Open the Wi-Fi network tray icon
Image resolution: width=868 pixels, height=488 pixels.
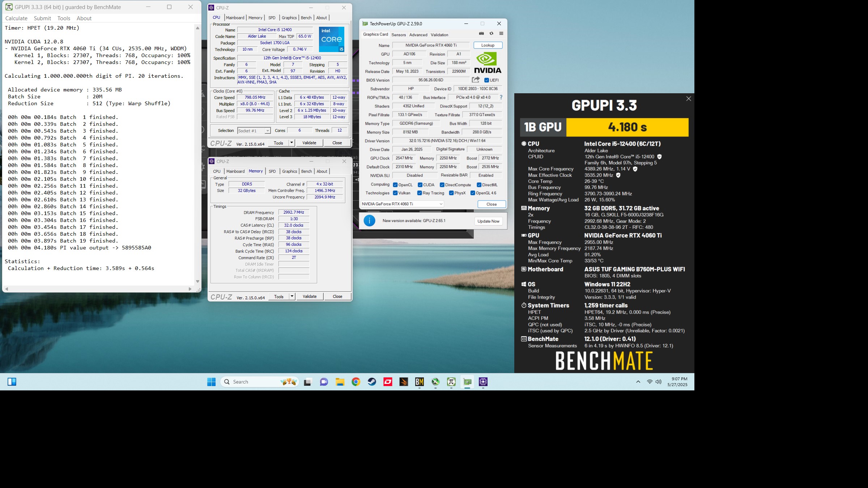(x=650, y=382)
